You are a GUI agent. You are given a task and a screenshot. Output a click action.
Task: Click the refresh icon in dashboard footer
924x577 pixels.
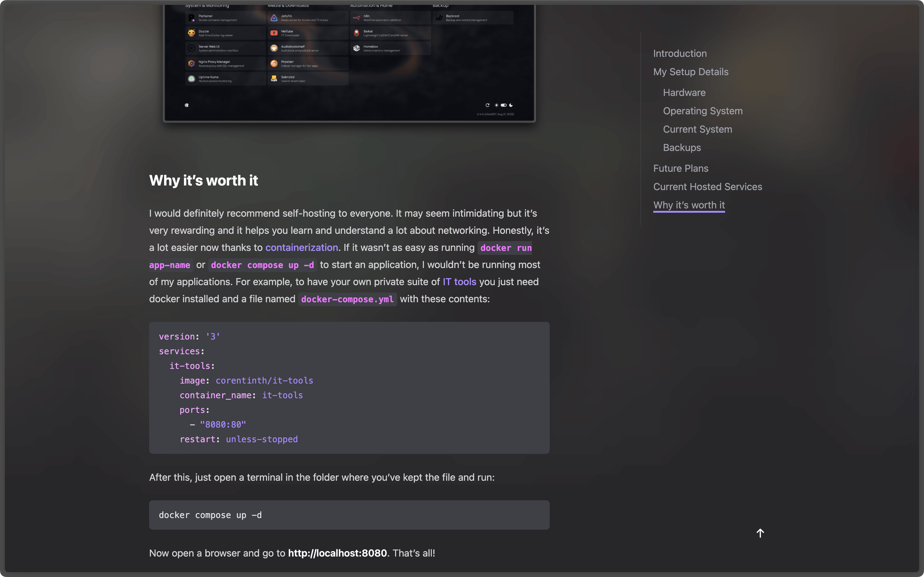pos(487,105)
